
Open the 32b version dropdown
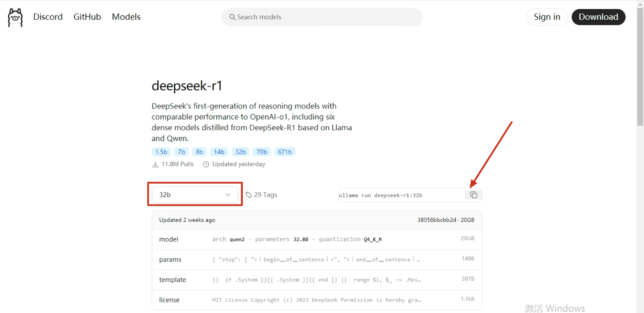(x=194, y=195)
